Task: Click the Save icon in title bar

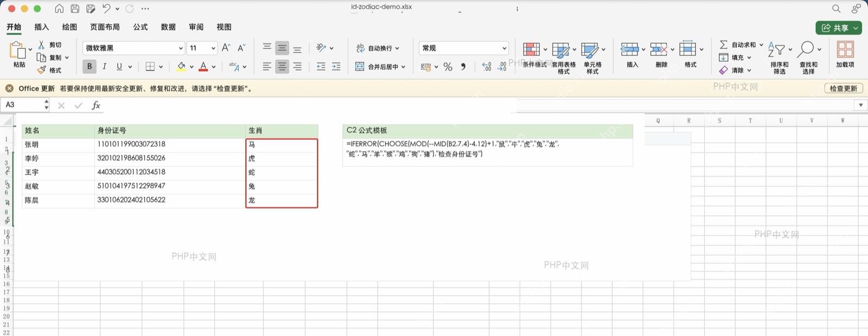Action: [75, 9]
